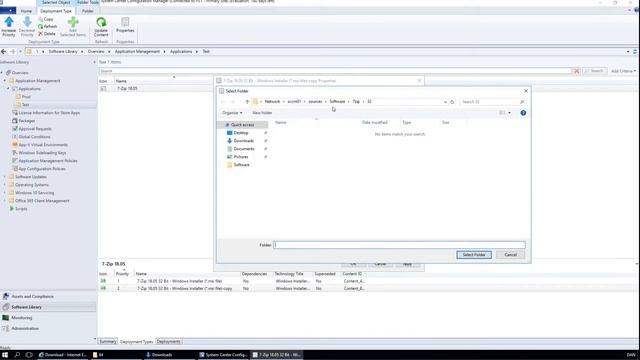The width and height of the screenshot is (640, 360).
Task: Select Quick access in the dialog sidebar
Action: coord(242,125)
